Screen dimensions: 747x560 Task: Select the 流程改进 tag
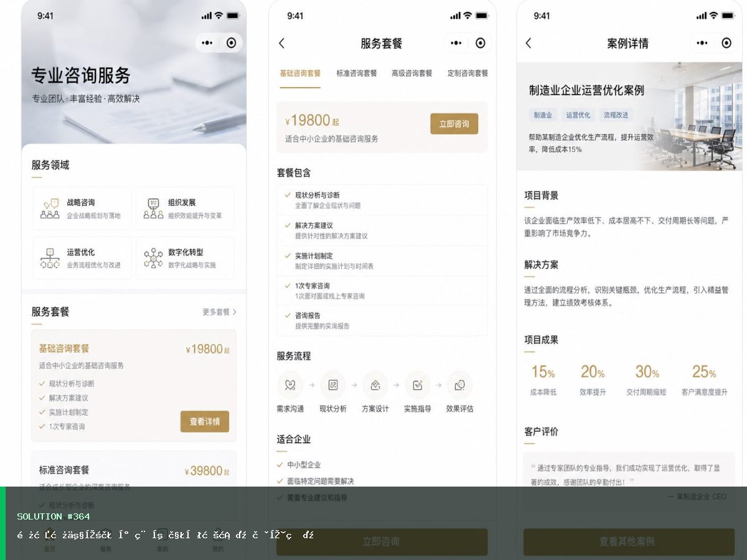click(x=616, y=115)
